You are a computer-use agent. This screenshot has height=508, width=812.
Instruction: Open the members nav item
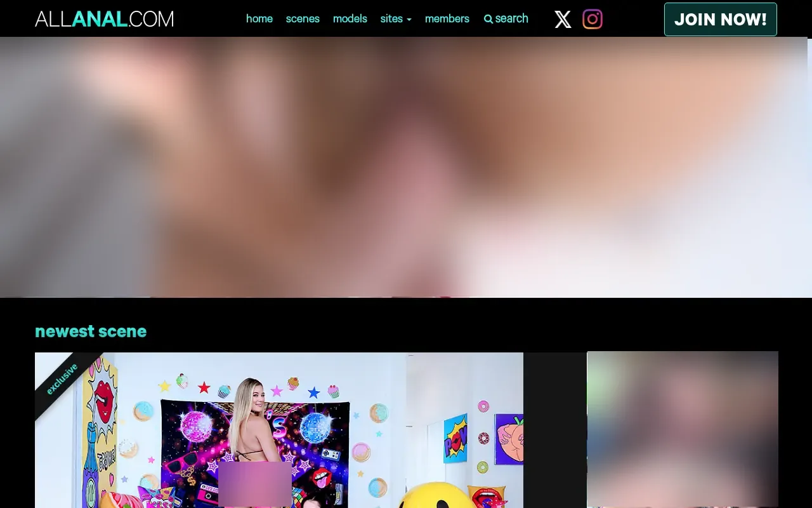447,19
